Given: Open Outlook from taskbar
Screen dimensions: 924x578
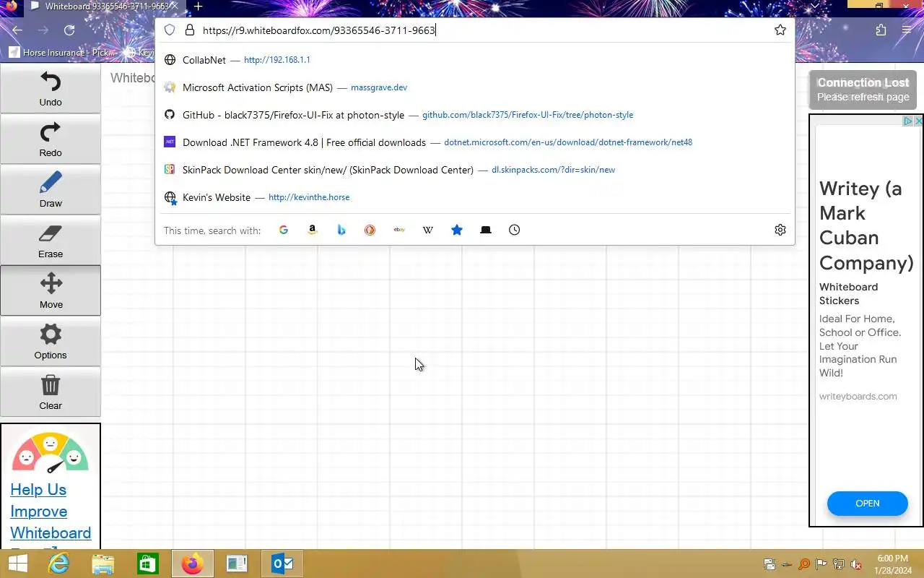Looking at the screenshot, I should (282, 564).
